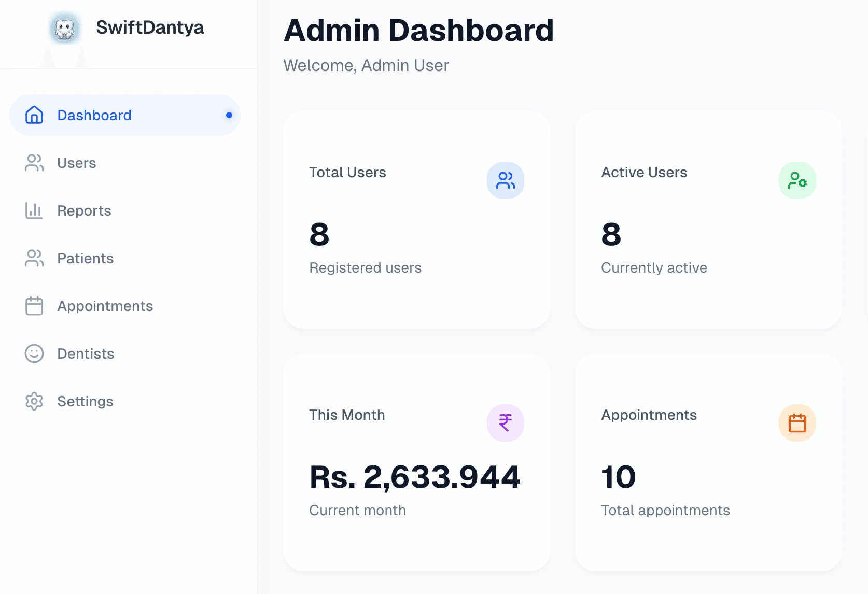Image resolution: width=868 pixels, height=594 pixels.
Task: Click the Active Users green icon
Action: [x=797, y=180]
